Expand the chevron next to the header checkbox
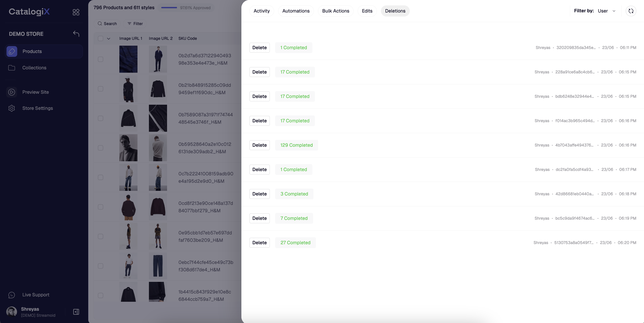The image size is (644, 323). point(109,38)
